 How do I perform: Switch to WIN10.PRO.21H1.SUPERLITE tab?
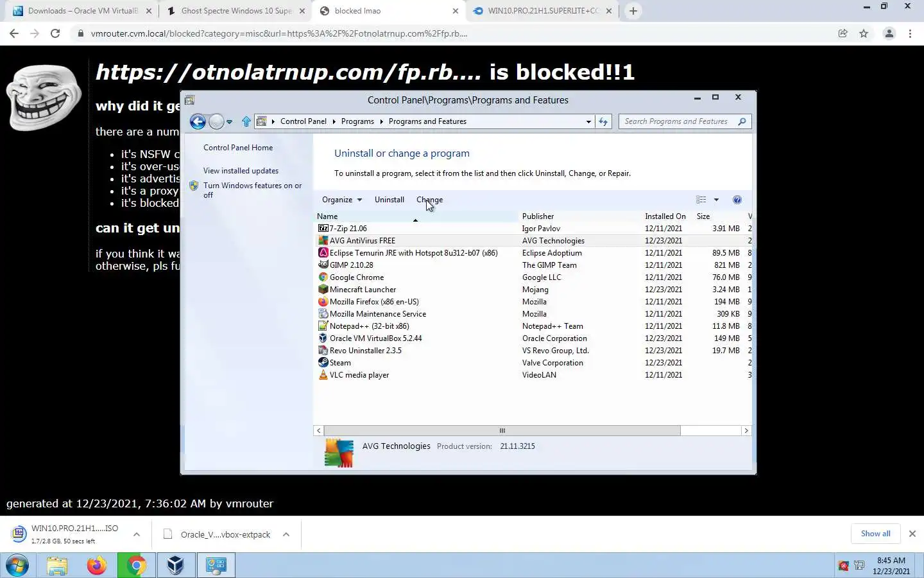(x=543, y=11)
